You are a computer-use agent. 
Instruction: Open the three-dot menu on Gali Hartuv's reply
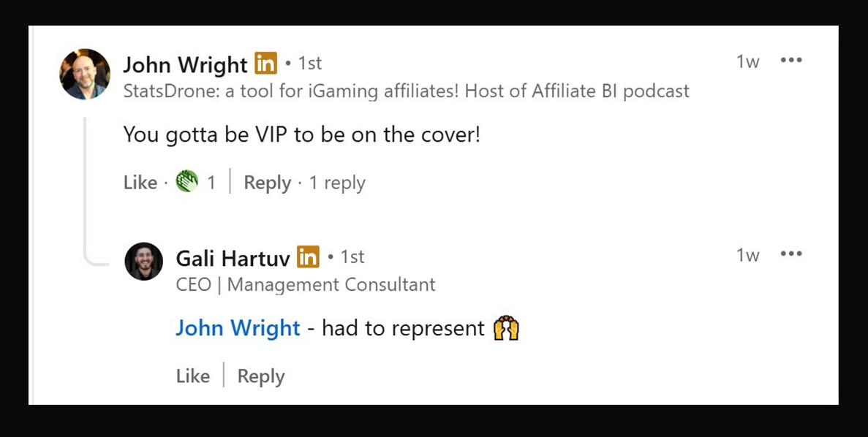pos(791,254)
